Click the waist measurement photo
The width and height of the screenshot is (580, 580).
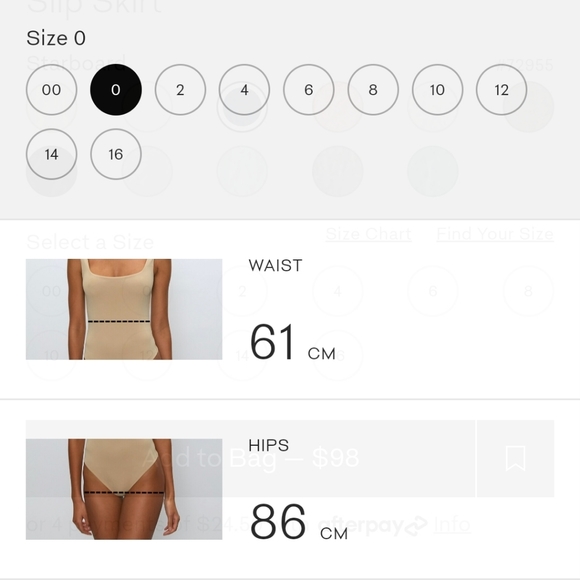click(x=124, y=309)
